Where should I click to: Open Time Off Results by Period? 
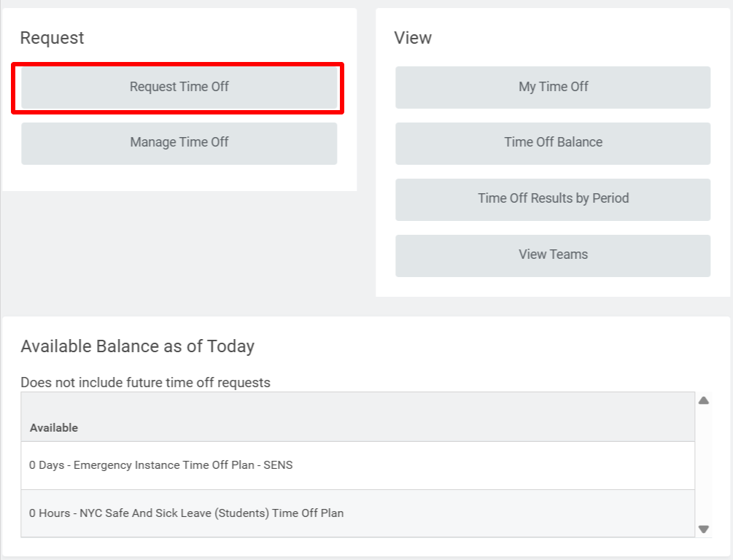(553, 199)
